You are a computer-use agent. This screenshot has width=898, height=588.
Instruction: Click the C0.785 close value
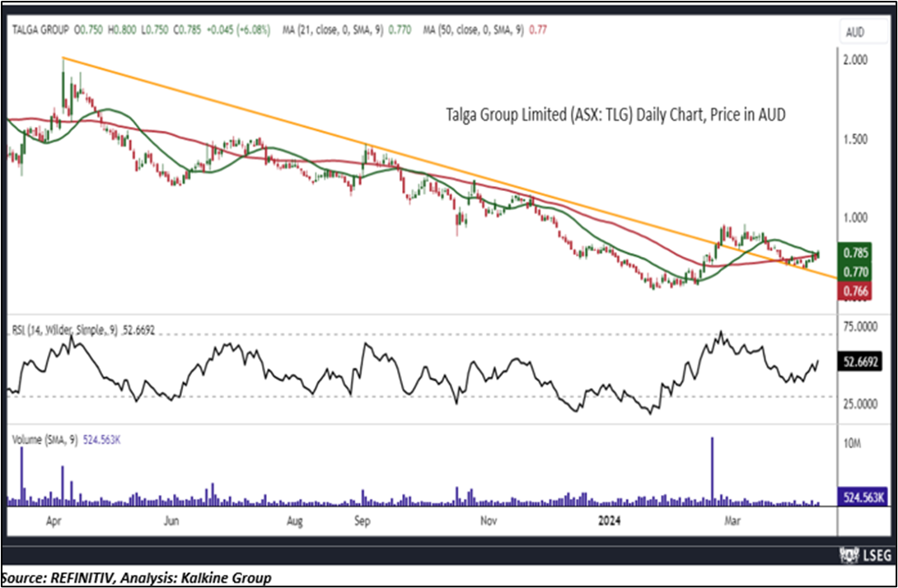coord(185,30)
